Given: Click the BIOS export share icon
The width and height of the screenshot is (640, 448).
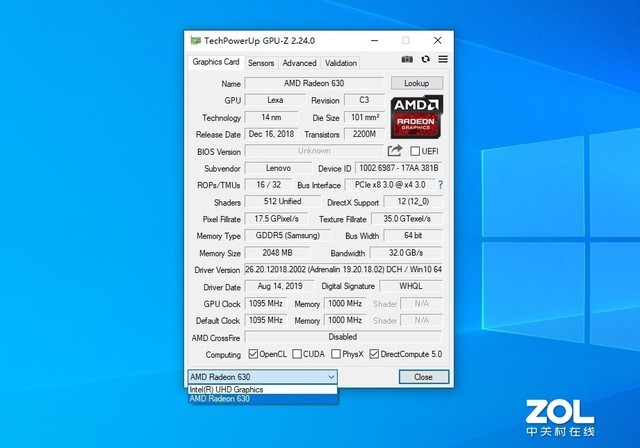Looking at the screenshot, I should [x=395, y=151].
